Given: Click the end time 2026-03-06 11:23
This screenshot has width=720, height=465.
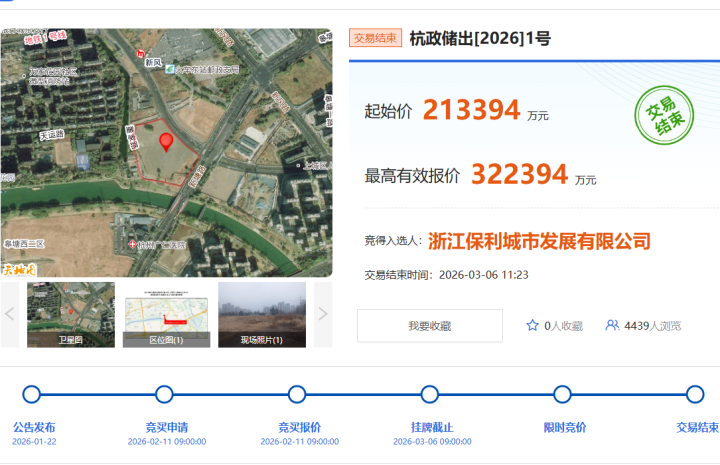Looking at the screenshot, I should (484, 275).
